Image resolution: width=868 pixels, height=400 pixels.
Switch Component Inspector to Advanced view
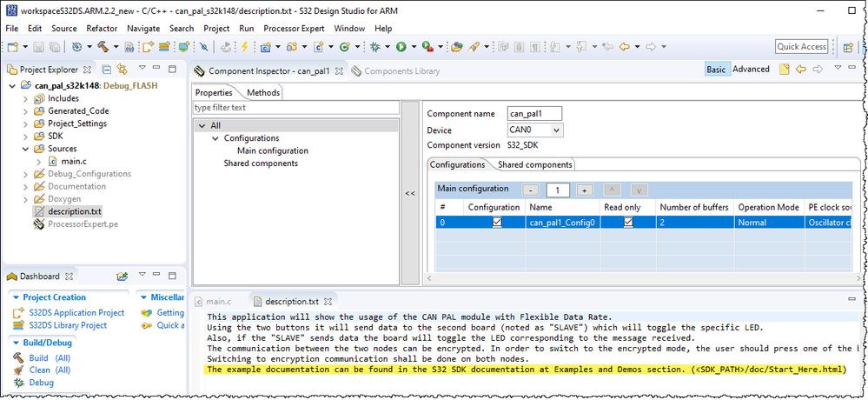point(751,70)
